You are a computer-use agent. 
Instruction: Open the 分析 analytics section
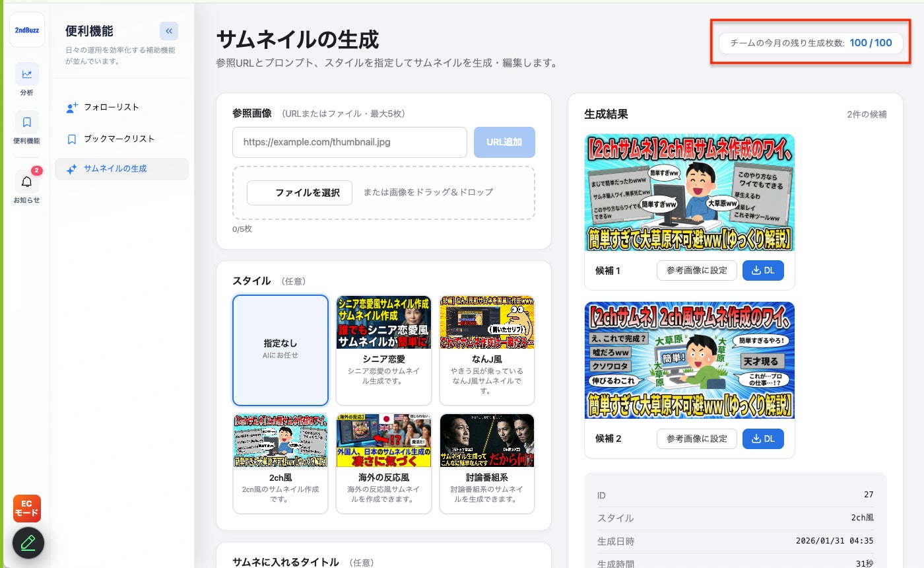27,80
